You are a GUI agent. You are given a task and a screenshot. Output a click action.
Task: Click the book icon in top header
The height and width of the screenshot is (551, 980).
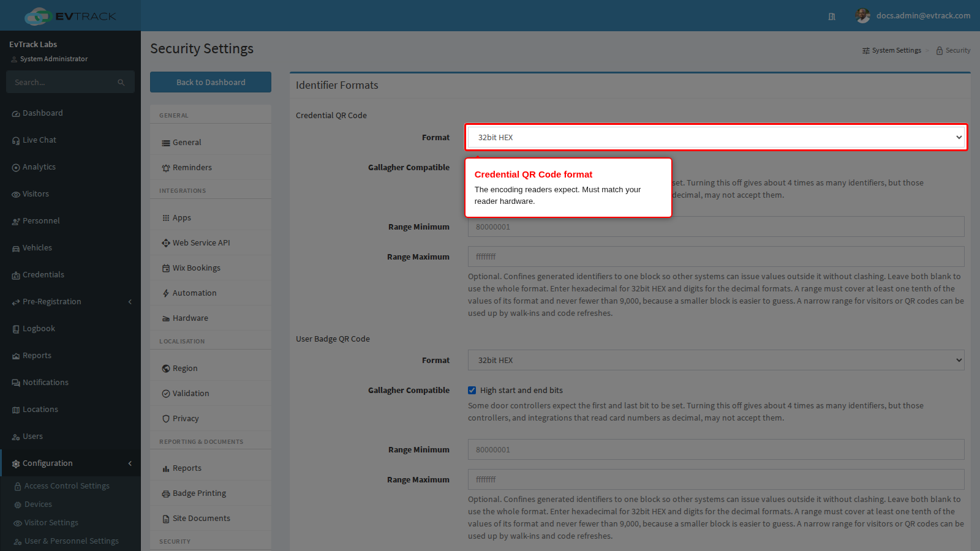point(832,17)
